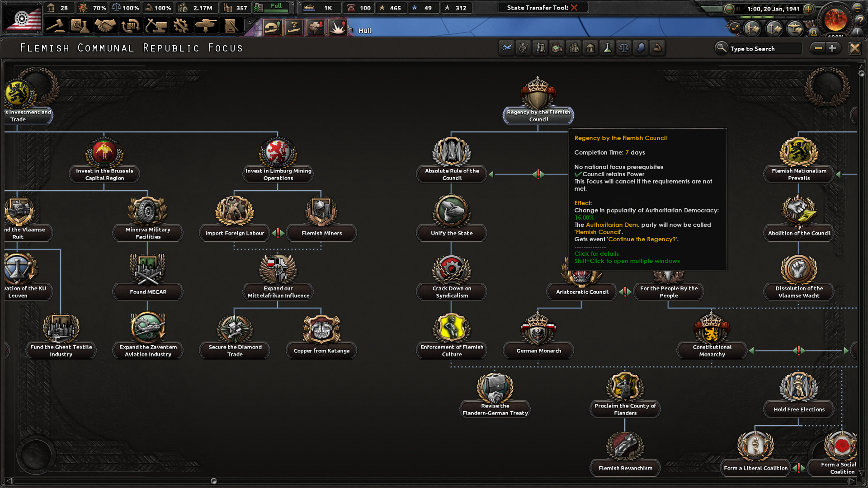Click the equipment deficit alert icon

coord(315,28)
